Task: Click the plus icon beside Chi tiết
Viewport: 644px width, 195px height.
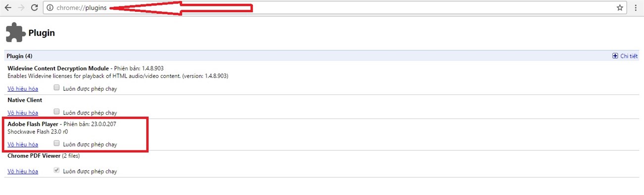Action: tap(615, 56)
